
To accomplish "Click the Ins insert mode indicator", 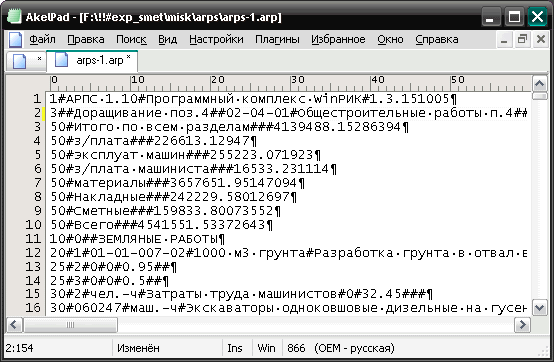I will tap(235, 348).
